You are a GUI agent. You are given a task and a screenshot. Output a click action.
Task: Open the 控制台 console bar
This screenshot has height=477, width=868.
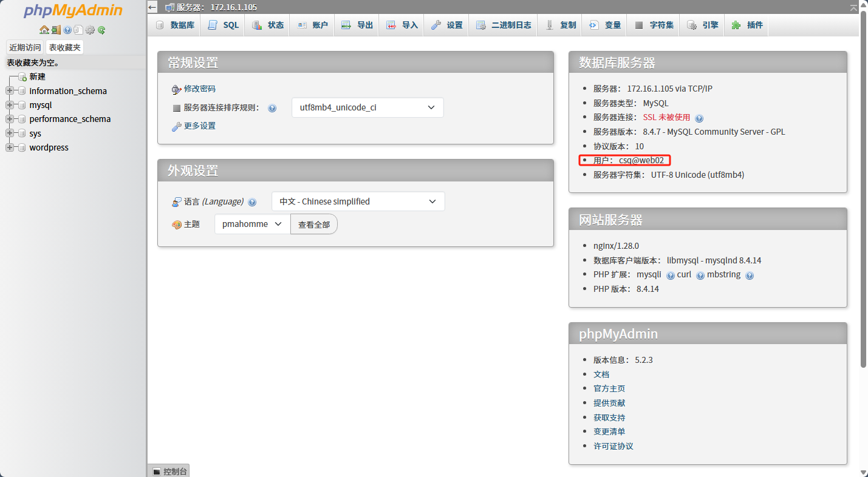point(169,472)
